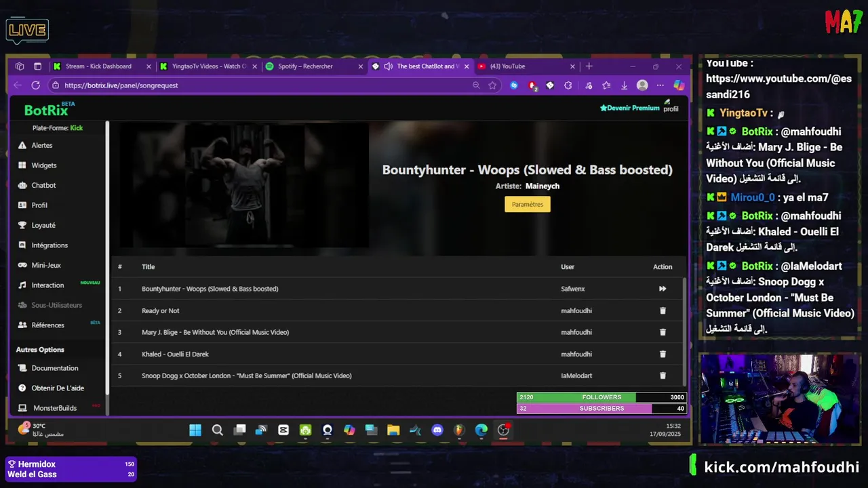
Task: Open the weather widget showing 30°C
Action: pyautogui.click(x=39, y=430)
